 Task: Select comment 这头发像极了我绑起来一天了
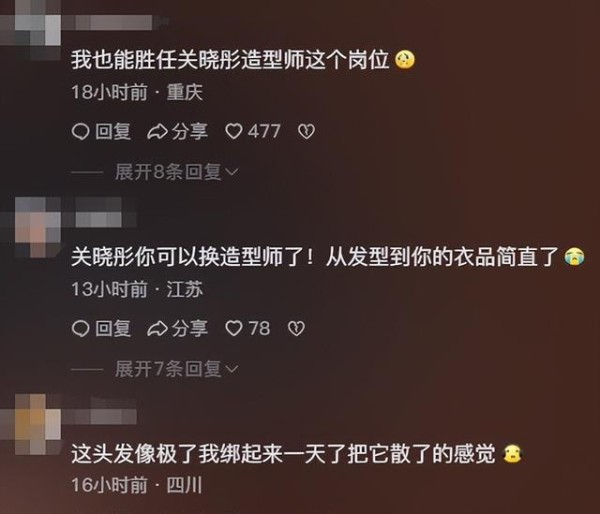[209, 454]
